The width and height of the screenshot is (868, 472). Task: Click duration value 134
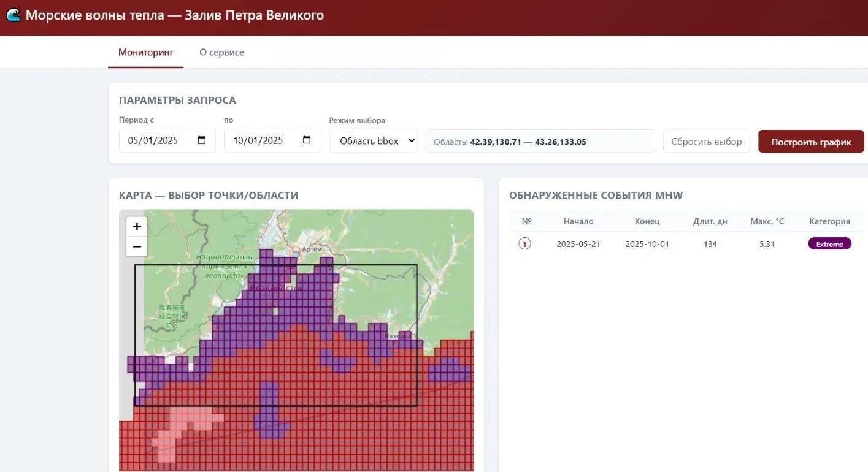click(x=710, y=244)
